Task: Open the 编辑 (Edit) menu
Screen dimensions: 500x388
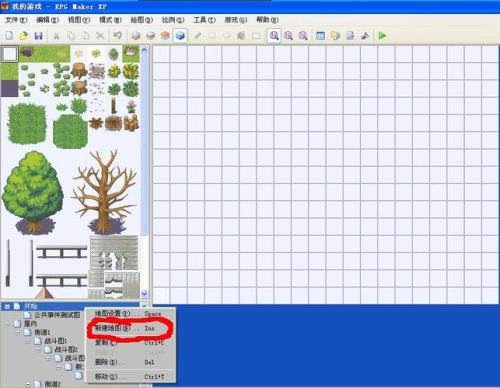Action: (47, 20)
